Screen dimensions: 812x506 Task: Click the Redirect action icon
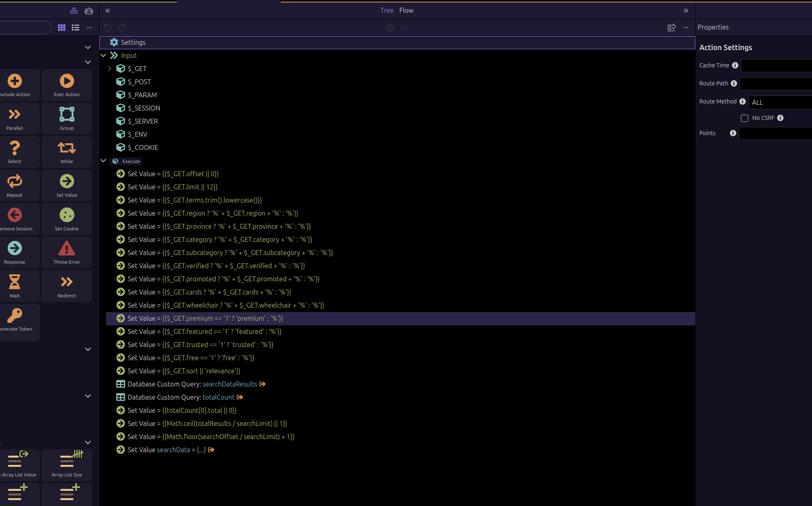click(67, 282)
